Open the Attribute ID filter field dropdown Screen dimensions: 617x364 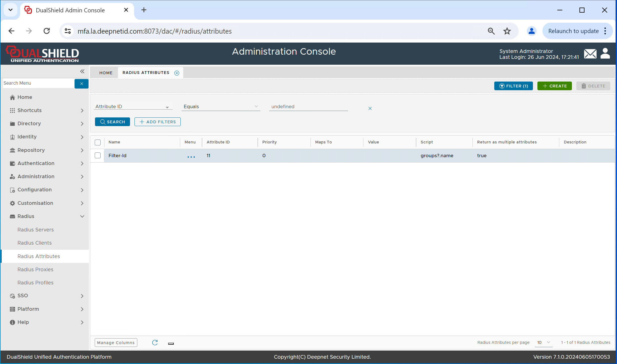coord(132,107)
